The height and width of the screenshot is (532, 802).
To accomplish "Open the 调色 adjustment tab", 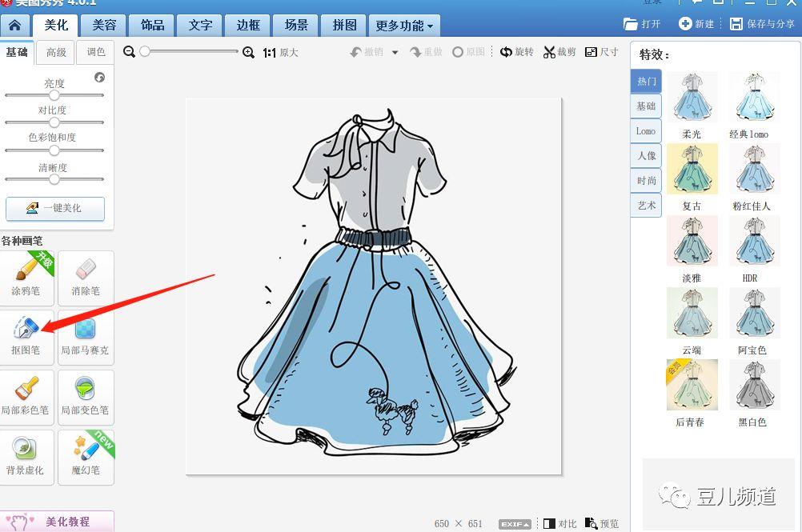I will coord(95,52).
